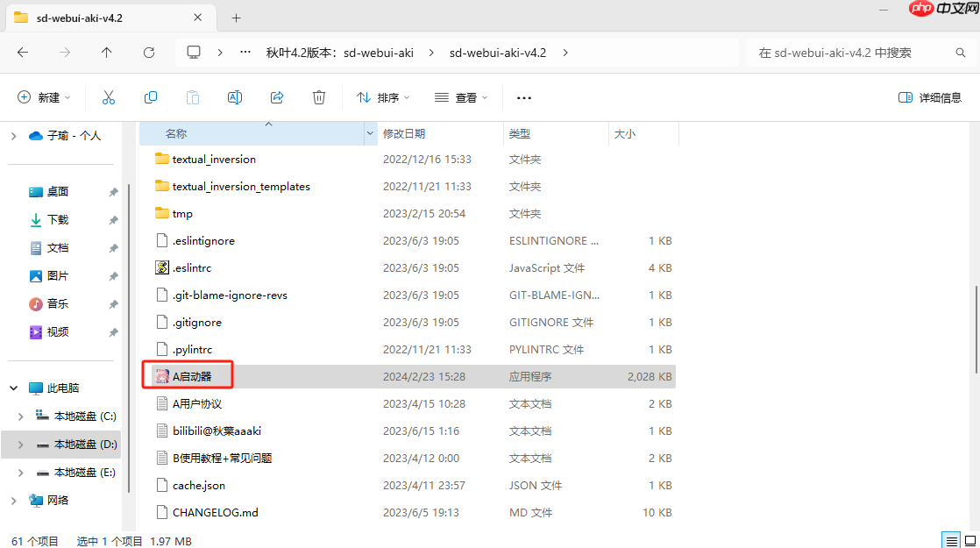Toggle the 详细信息 details pane
This screenshot has height=548, width=980.
click(930, 97)
